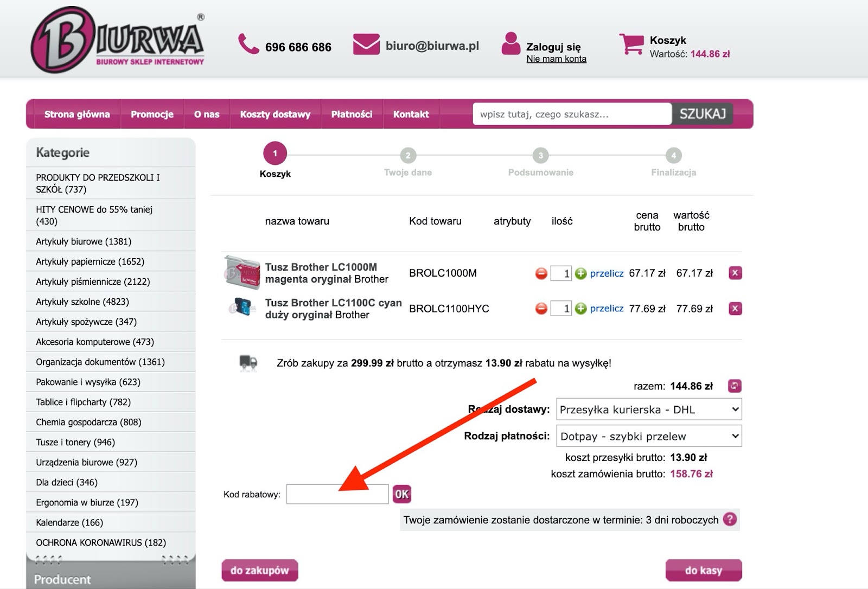Screen dimensions: 868x589
Task: Open category Artykuły spożywcze (347)
Action: [111, 322]
